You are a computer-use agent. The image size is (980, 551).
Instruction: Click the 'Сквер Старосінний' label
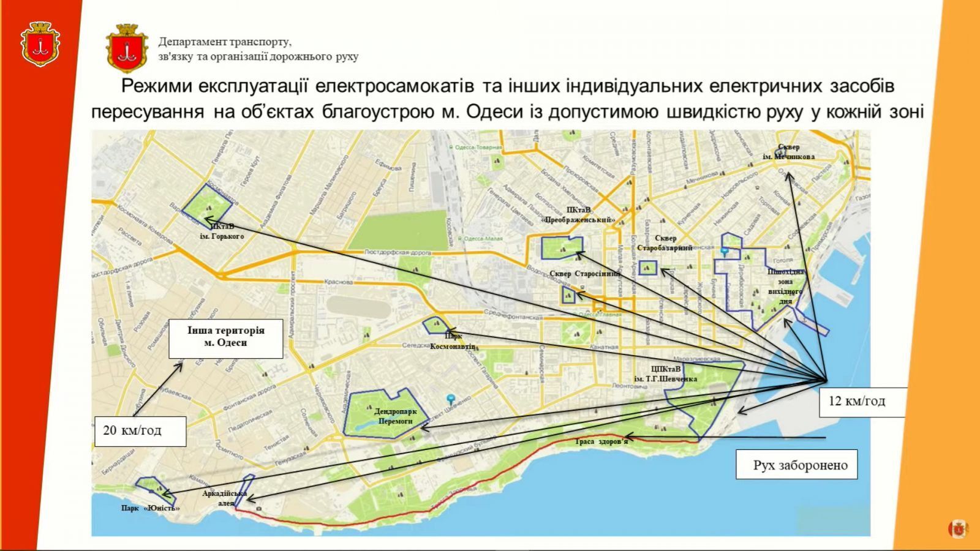coord(585,274)
